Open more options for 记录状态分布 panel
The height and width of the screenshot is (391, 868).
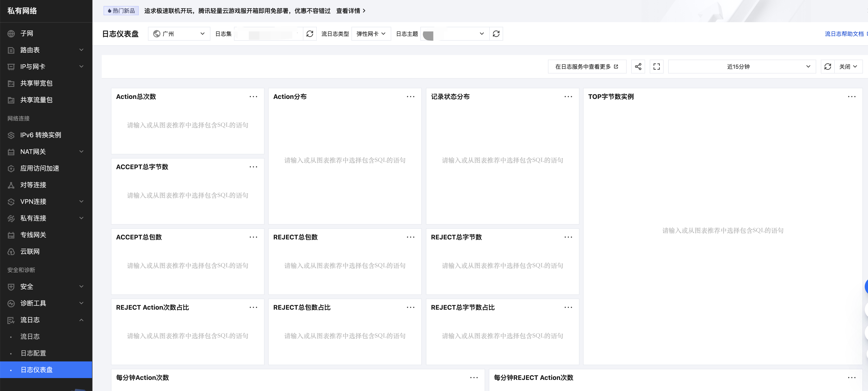(x=568, y=97)
